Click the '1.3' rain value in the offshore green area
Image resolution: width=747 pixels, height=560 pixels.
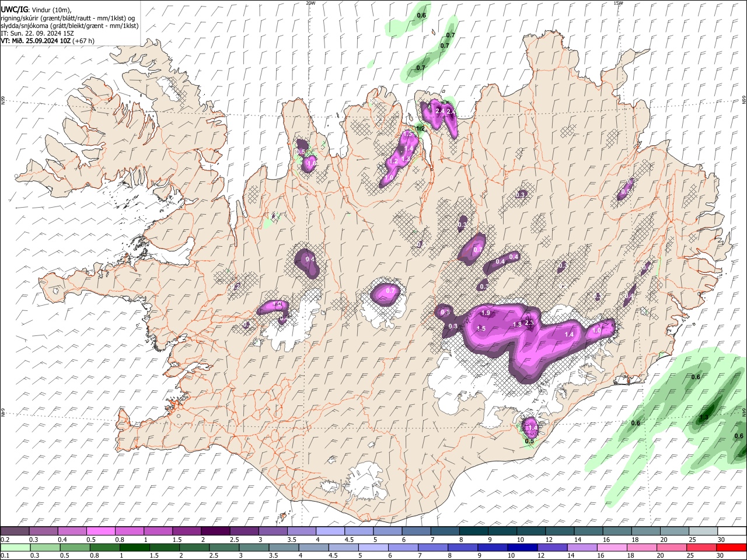704,417
